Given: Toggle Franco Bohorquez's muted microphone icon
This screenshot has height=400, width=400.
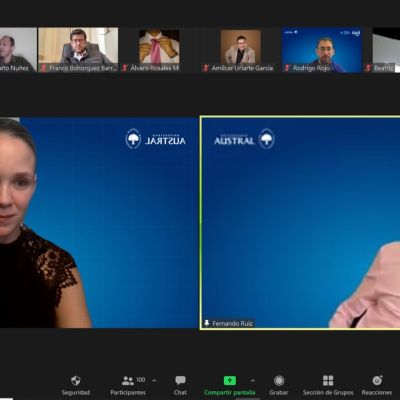Looking at the screenshot, I should click(x=44, y=68).
